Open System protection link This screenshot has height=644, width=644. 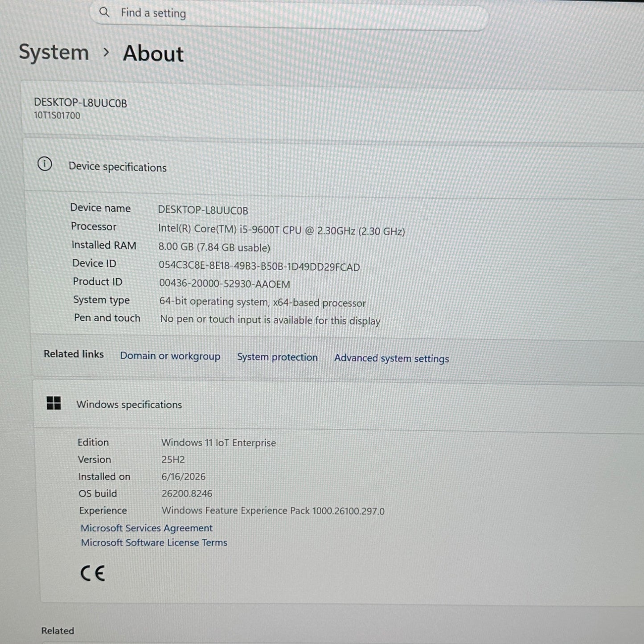pyautogui.click(x=277, y=357)
